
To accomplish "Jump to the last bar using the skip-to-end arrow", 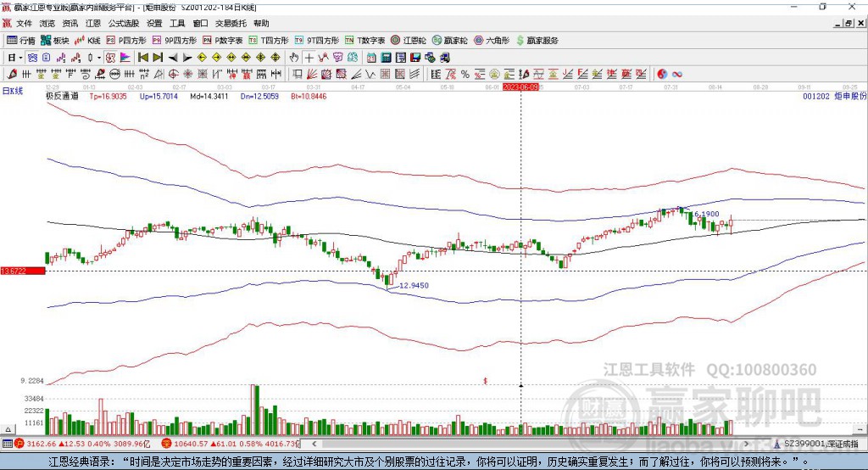I will pyautogui.click(x=158, y=58).
